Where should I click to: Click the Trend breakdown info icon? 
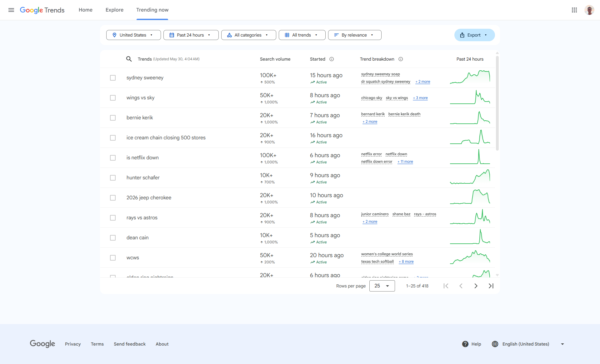[401, 59]
